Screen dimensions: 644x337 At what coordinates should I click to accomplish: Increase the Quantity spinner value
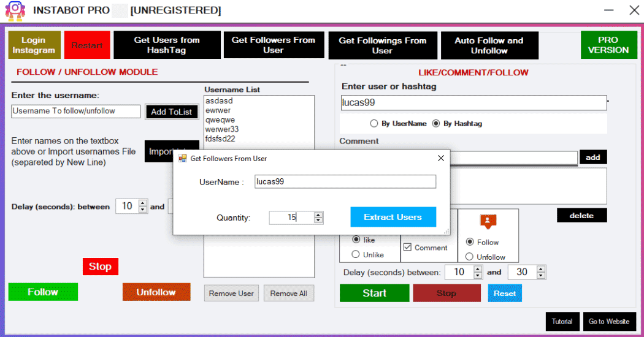coord(318,214)
